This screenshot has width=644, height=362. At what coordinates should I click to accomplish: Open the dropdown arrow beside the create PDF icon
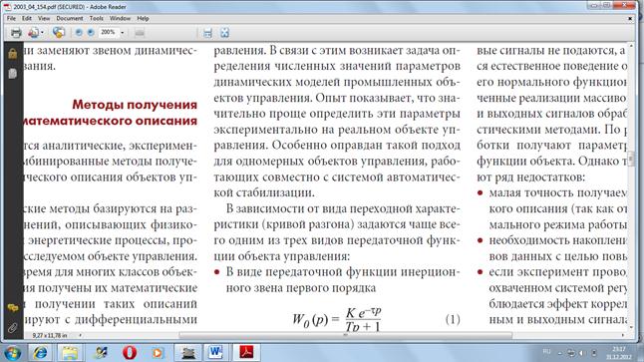coord(42,33)
